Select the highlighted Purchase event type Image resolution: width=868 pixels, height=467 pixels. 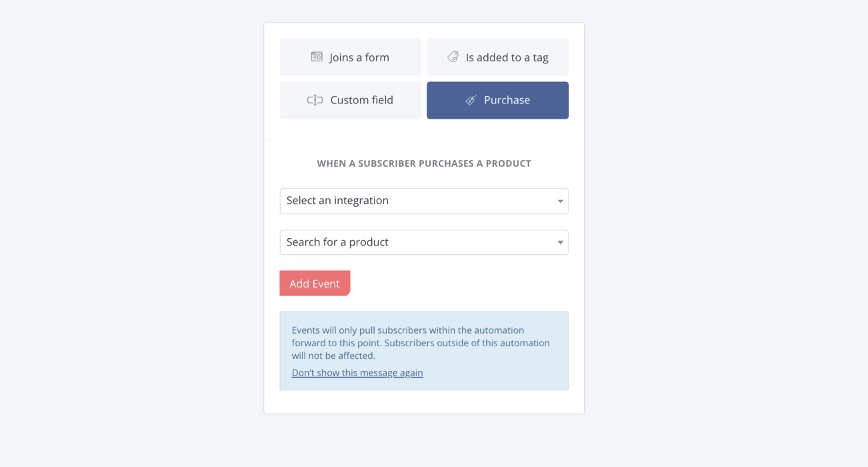tap(497, 100)
